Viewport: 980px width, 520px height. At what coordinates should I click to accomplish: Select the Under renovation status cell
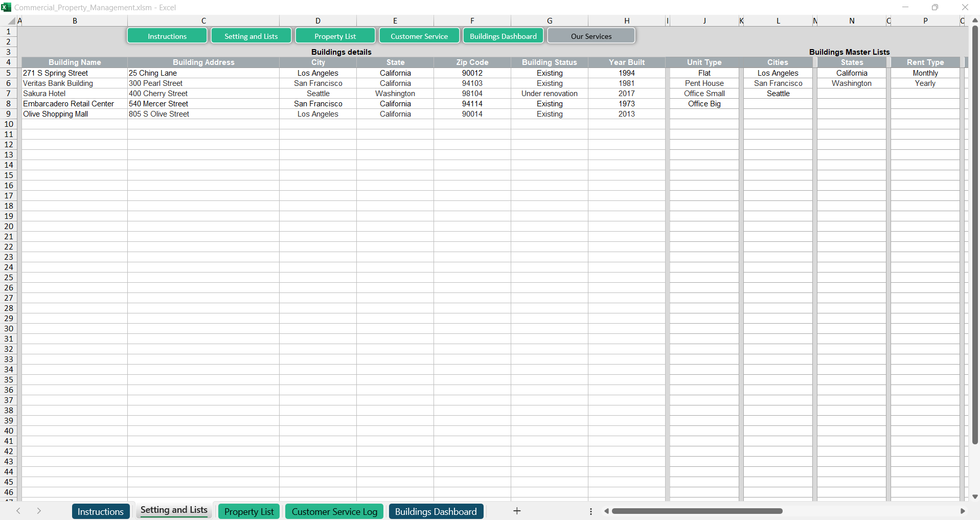(549, 94)
